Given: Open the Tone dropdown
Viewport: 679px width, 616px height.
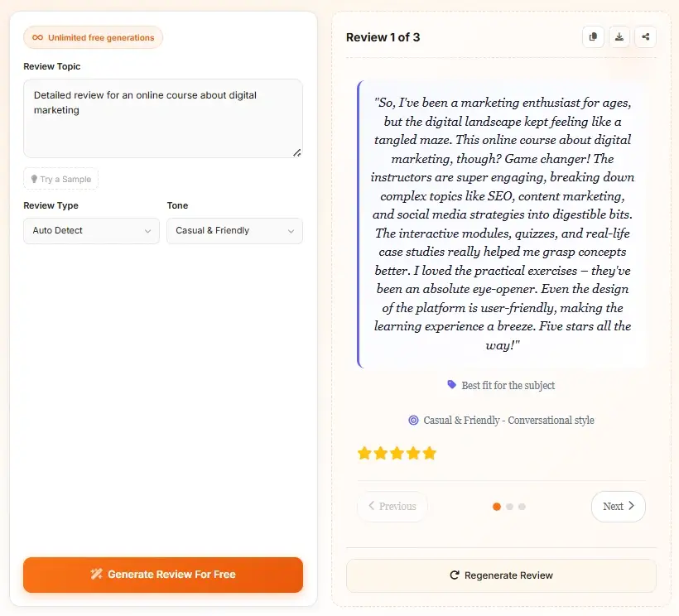Looking at the screenshot, I should pyautogui.click(x=234, y=231).
